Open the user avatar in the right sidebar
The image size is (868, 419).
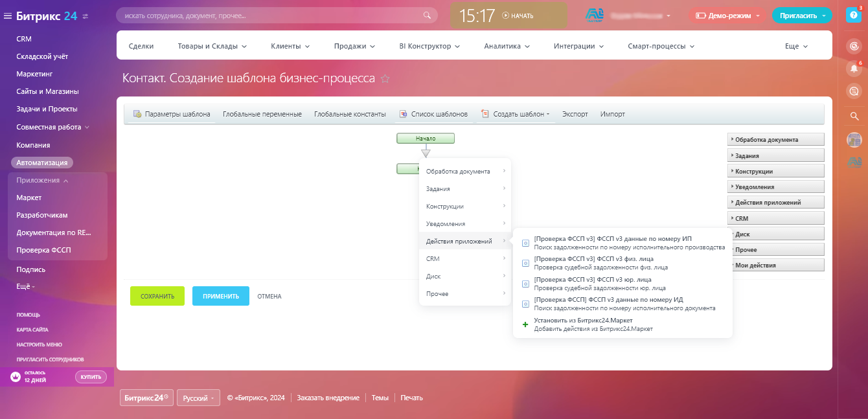point(854,139)
